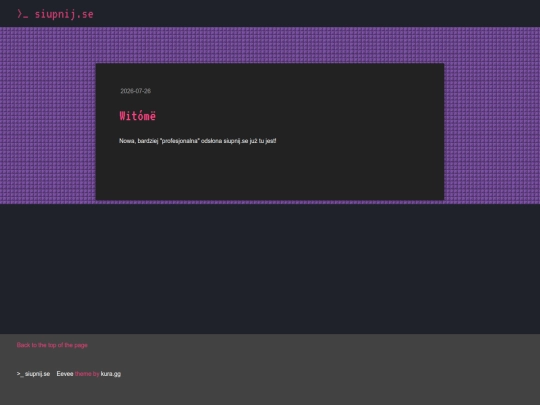Open the Eevee theme link in footer
The image size is (540, 405).
[x=65, y=374]
